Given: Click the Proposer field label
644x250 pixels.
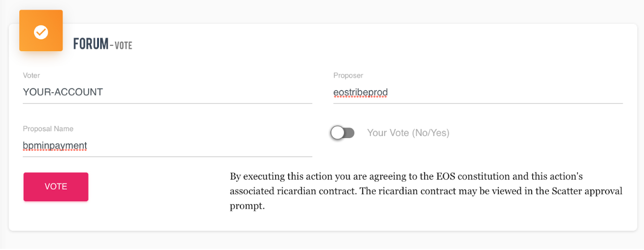Looking at the screenshot, I should [x=348, y=76].
